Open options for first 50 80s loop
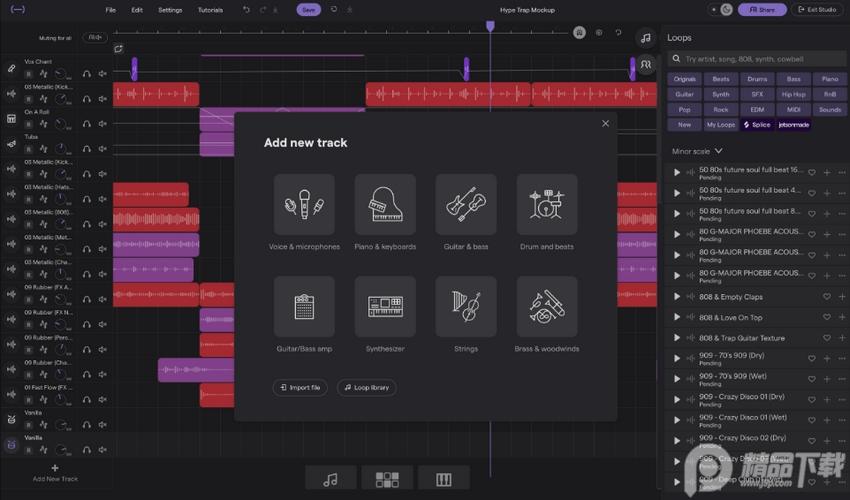Screen dimensions: 850x500 842,172
